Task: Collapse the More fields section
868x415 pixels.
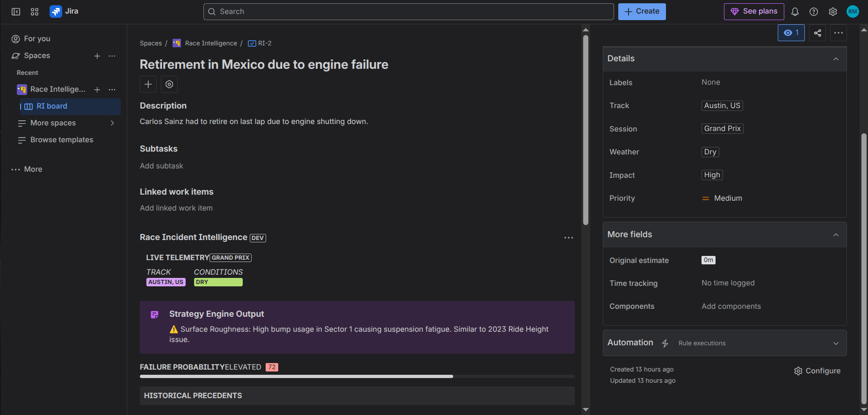Action: pyautogui.click(x=836, y=235)
